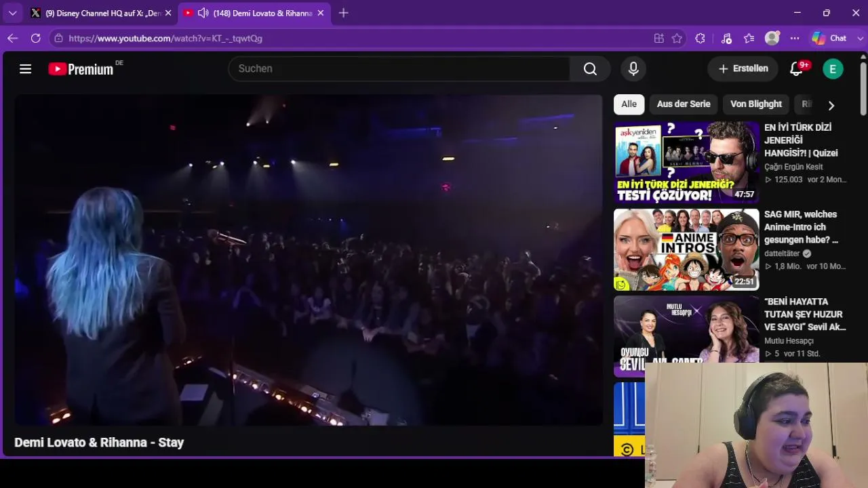Click the 'vor 11 Std.' upload time text

(x=802, y=354)
